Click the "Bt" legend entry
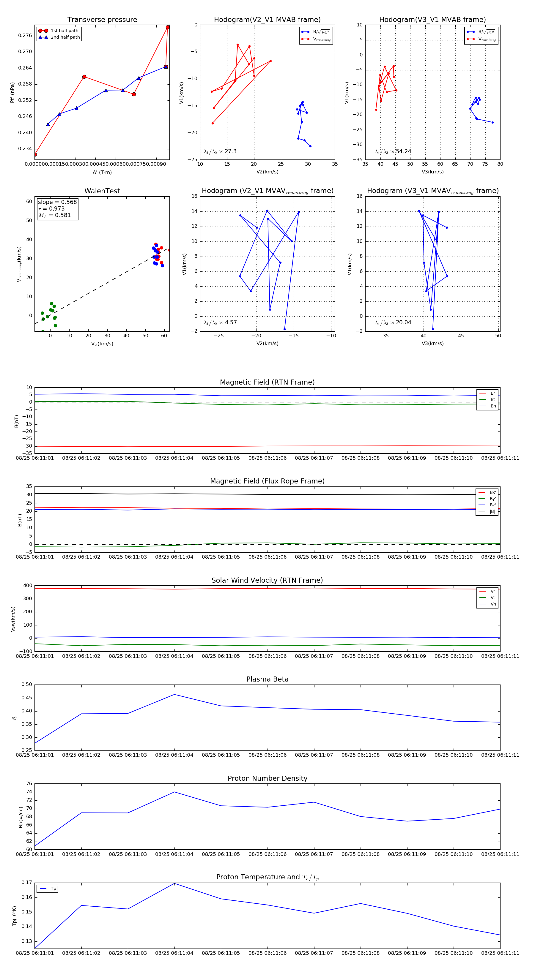Image resolution: width=535 pixels, height=980 pixels. (x=488, y=399)
